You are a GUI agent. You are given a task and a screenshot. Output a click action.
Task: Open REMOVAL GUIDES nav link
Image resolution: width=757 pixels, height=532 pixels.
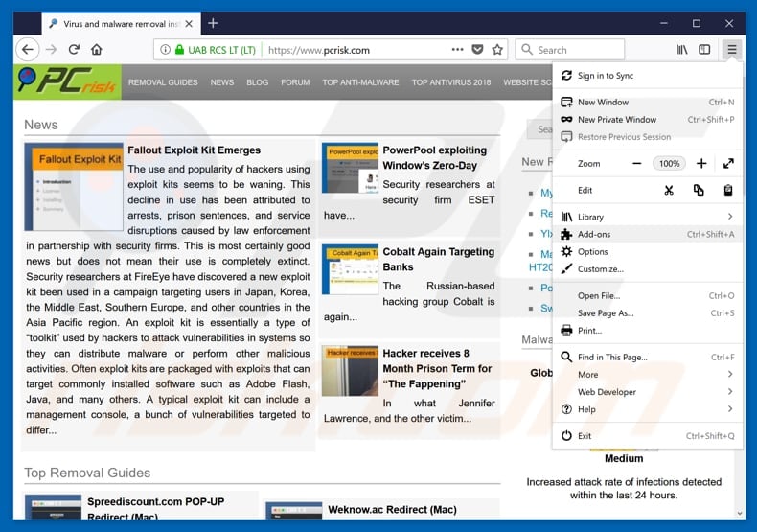[163, 82]
